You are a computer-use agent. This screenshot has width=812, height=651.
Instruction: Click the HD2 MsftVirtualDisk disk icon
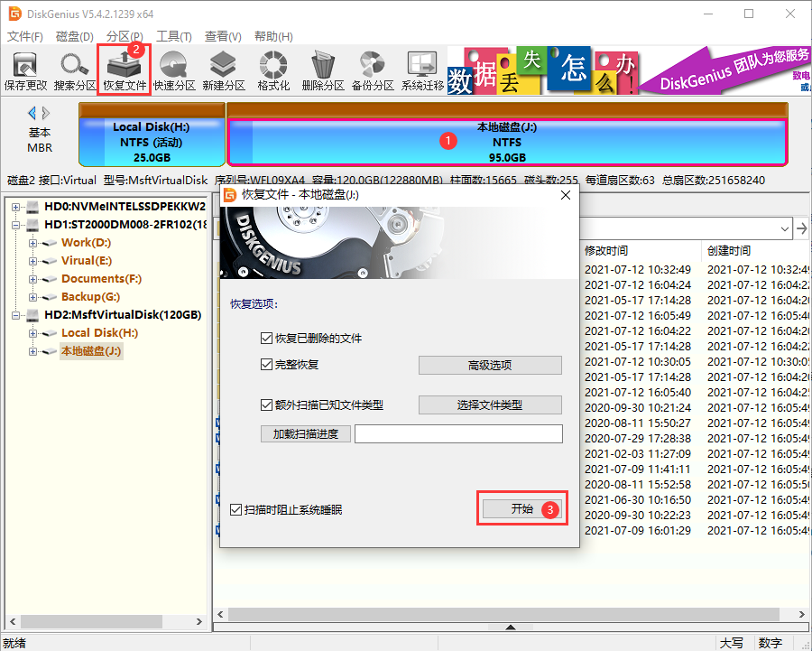pos(32,315)
